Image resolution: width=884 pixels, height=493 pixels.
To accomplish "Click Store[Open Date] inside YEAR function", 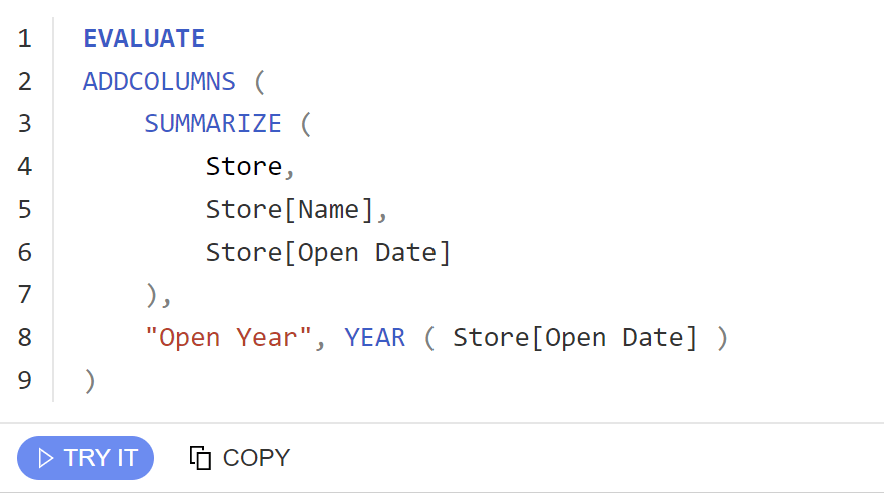I will point(576,337).
